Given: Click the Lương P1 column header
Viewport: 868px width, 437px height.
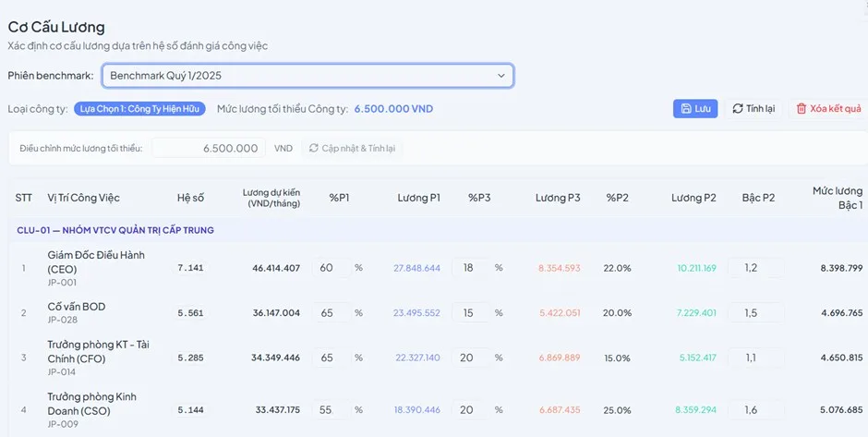Looking at the screenshot, I should click(419, 198).
